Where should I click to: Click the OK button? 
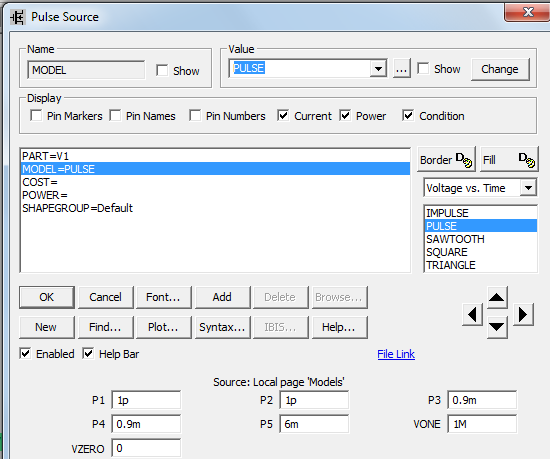click(47, 297)
